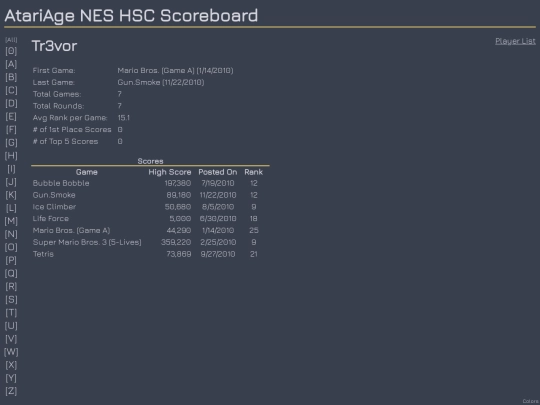Viewport: 540px width, 405px height.
Task: Click the Tetris posted date 9/27/2010
Action: pos(218,254)
